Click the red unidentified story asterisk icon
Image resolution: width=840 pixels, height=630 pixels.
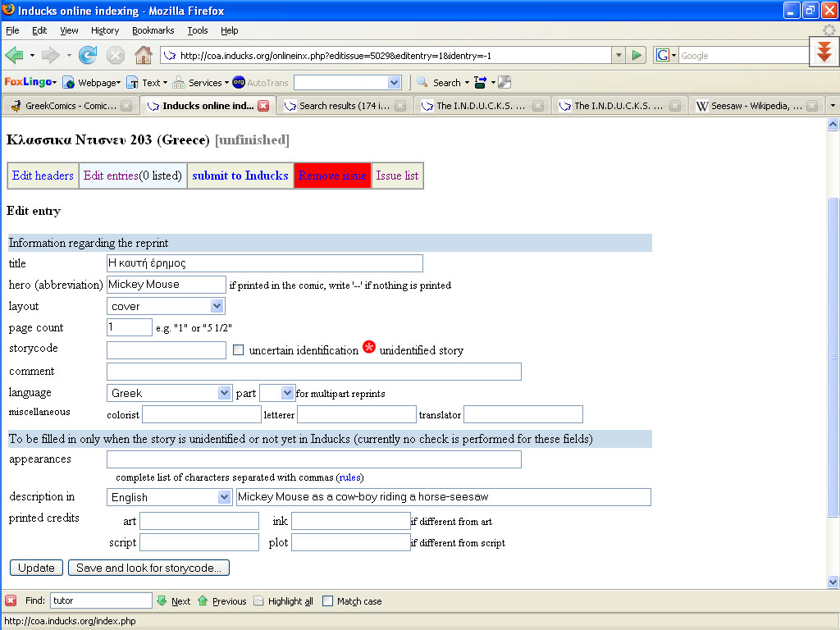pyautogui.click(x=369, y=348)
